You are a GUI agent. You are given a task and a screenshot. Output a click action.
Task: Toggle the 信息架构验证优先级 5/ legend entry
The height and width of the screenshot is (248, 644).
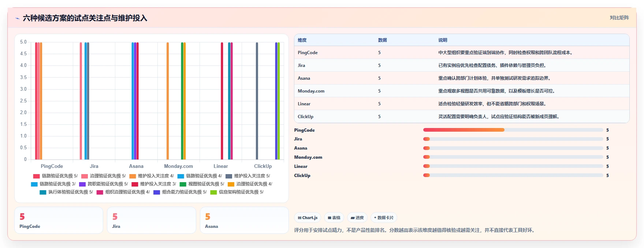(x=237, y=192)
